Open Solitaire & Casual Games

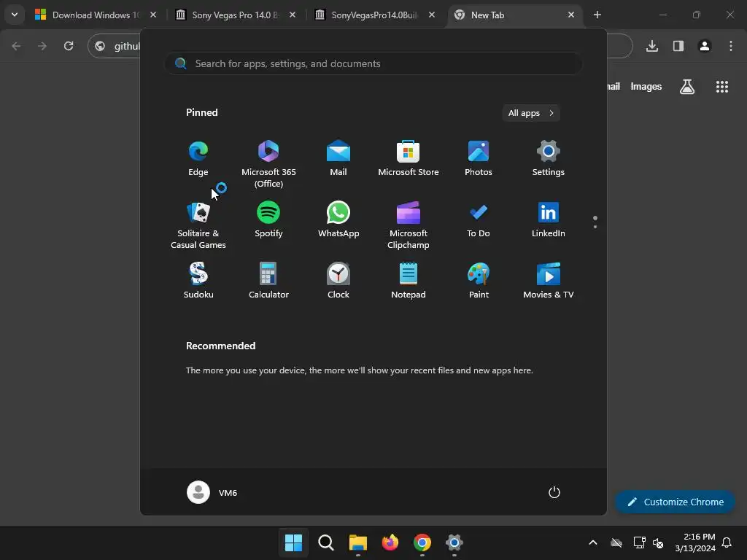[198, 225]
